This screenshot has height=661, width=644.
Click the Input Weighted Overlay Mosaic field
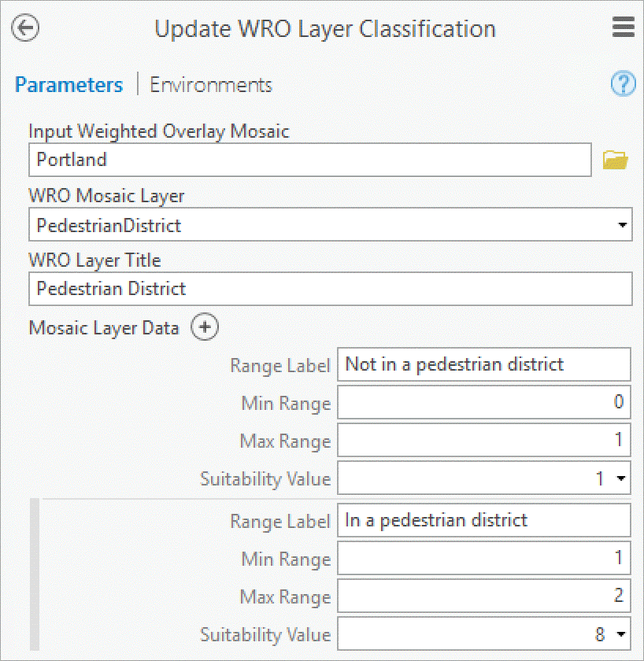pos(309,160)
